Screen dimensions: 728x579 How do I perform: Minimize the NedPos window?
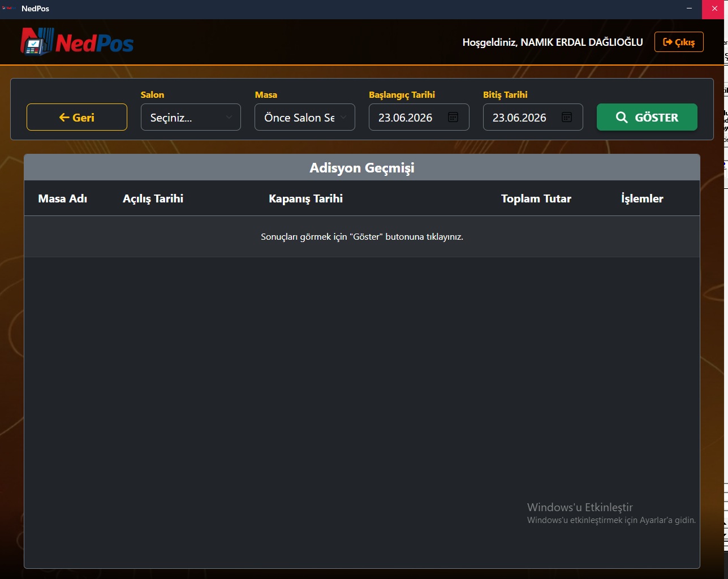click(689, 8)
